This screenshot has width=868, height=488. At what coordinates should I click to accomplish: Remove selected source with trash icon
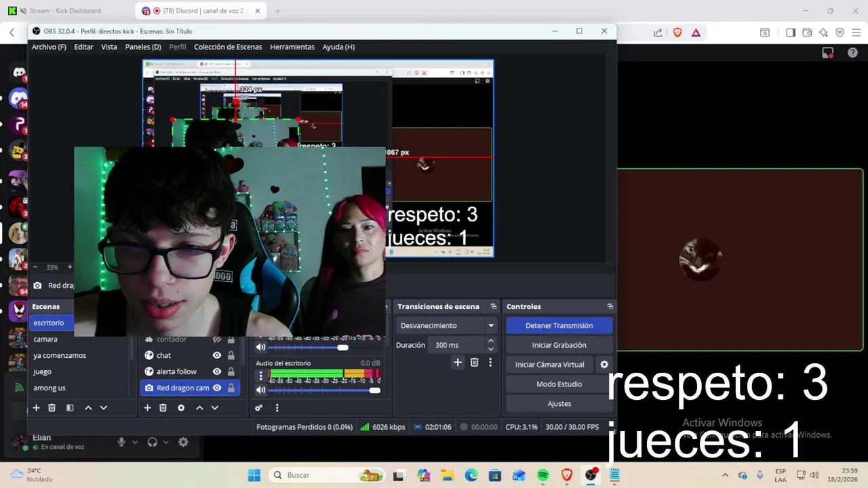[x=163, y=407]
